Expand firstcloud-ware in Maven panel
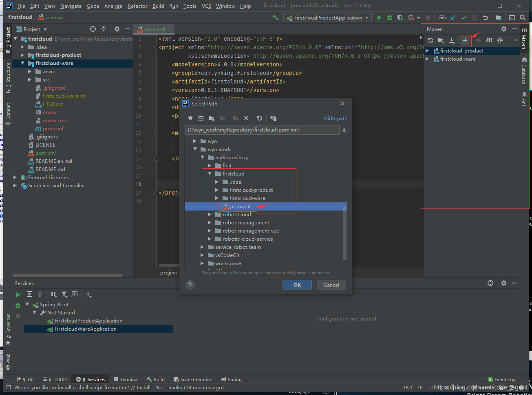 click(427, 59)
